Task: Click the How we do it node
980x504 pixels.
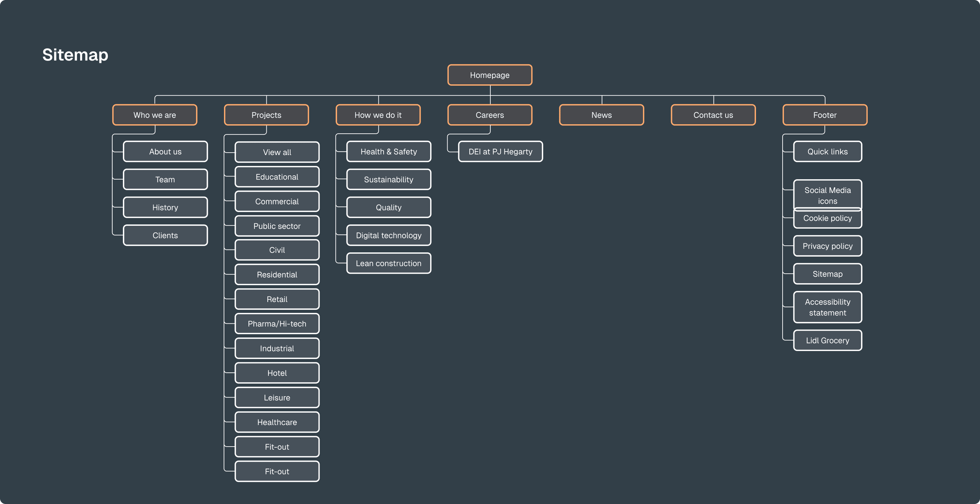Action: [378, 115]
